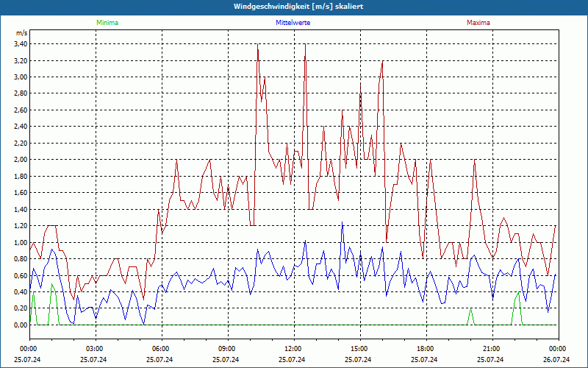Click the blue 'Mittelwerte' legend label
This screenshot has width=588, height=368.
[293, 23]
